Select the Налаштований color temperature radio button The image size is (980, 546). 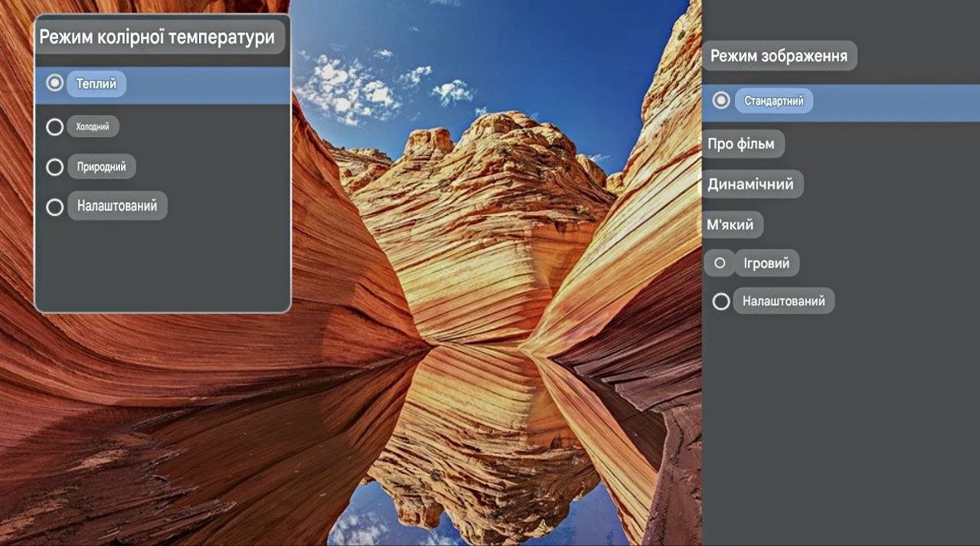(x=54, y=207)
